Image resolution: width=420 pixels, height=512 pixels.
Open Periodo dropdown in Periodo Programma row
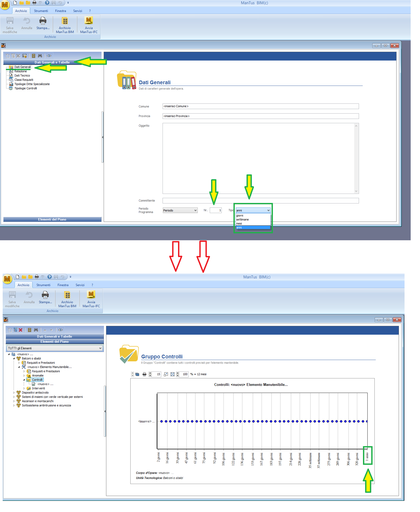point(180,210)
